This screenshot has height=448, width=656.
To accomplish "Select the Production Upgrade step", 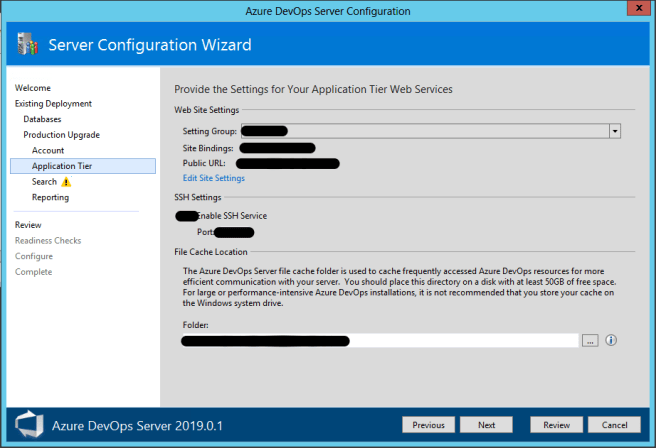I will (x=61, y=135).
